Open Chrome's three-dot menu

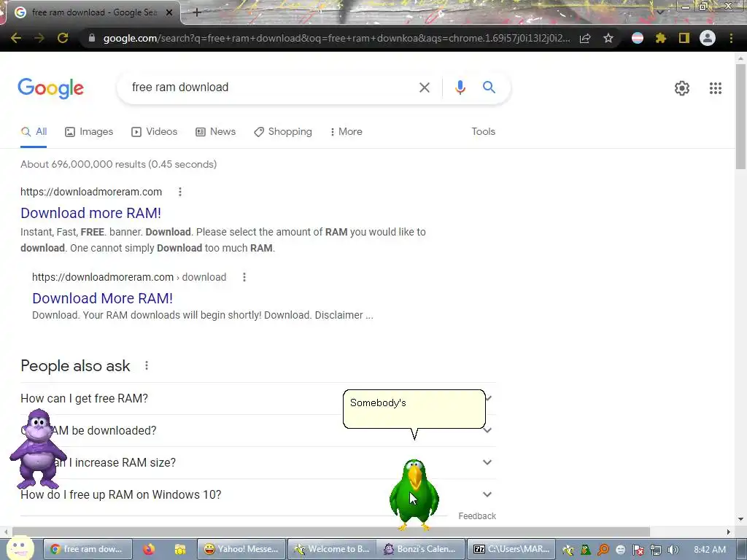pos(731,38)
